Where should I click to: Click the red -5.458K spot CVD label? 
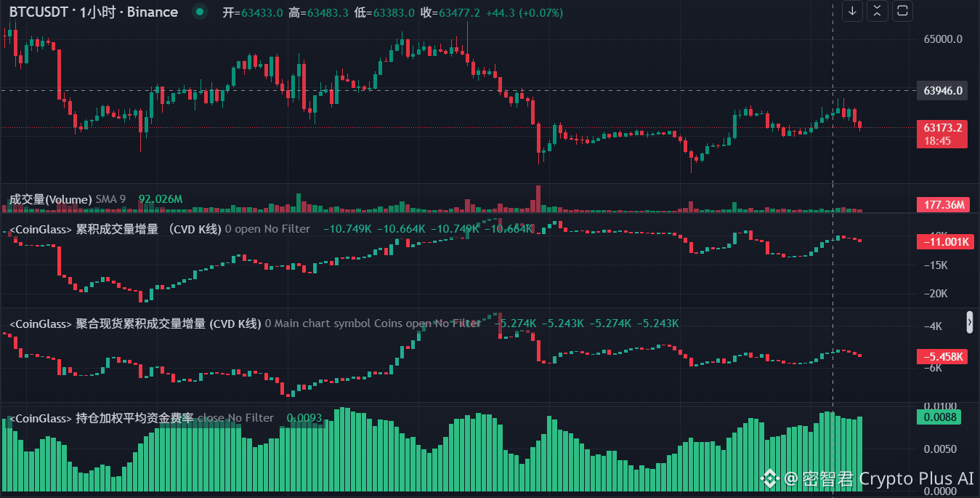pos(943,357)
